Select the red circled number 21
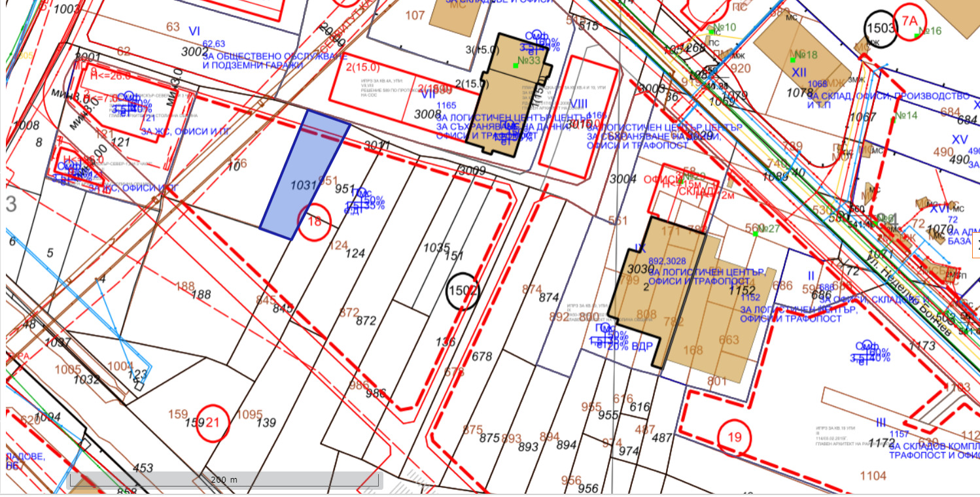The height and width of the screenshot is (497, 980). [212, 422]
